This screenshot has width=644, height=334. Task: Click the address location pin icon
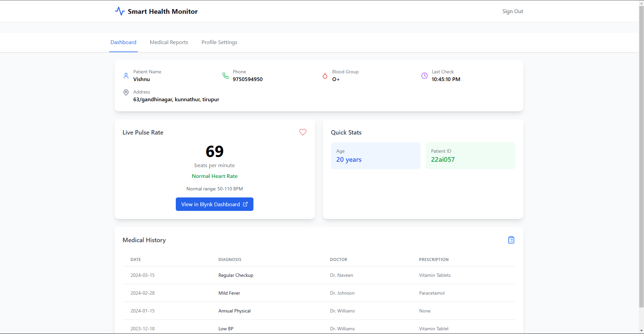[126, 92]
